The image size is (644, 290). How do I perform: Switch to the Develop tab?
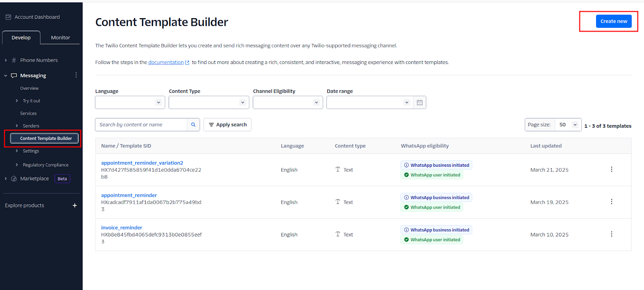tap(21, 37)
